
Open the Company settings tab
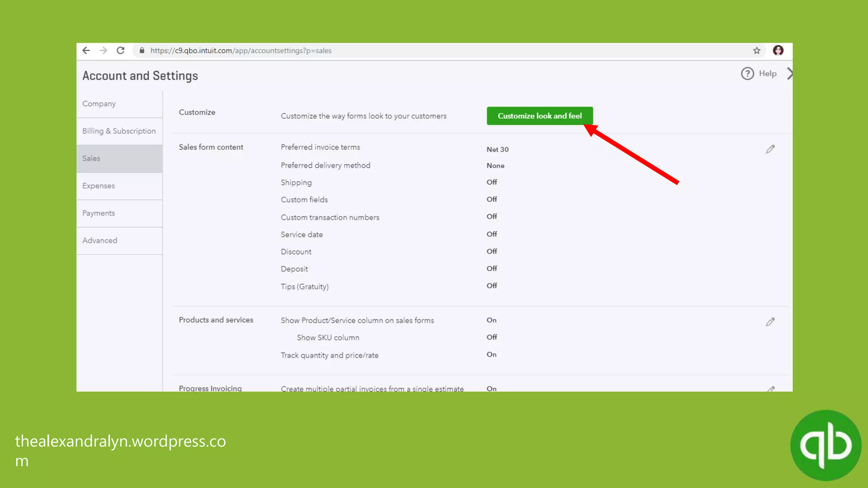coord(99,104)
